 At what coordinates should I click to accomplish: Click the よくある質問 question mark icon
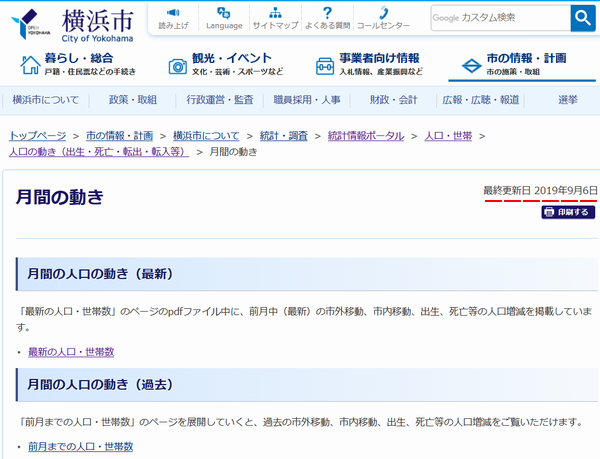pos(327,13)
